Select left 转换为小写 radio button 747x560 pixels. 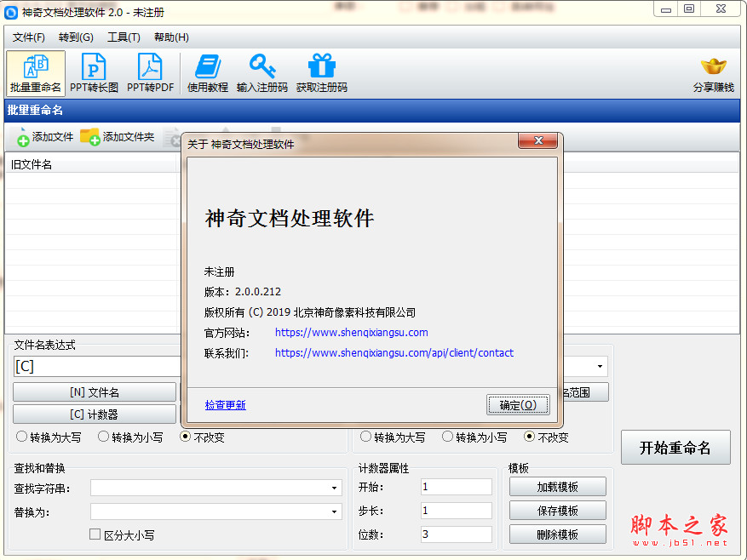104,437
